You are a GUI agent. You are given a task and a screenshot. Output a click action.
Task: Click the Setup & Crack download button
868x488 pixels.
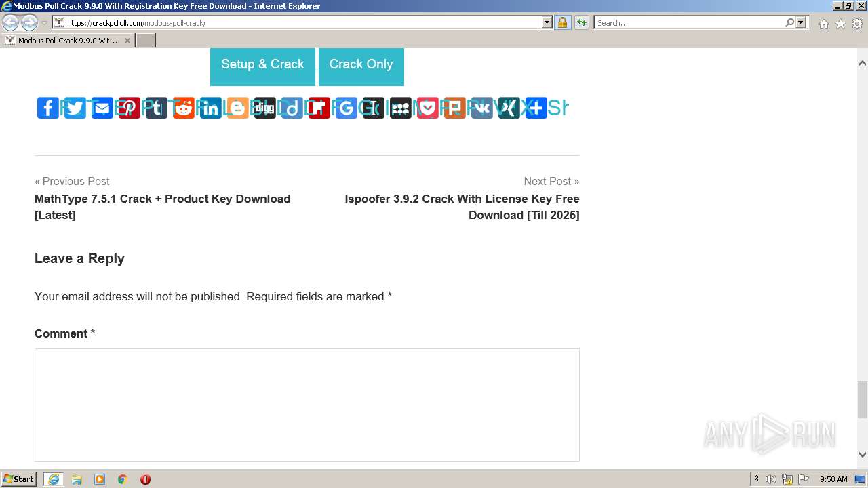(262, 66)
